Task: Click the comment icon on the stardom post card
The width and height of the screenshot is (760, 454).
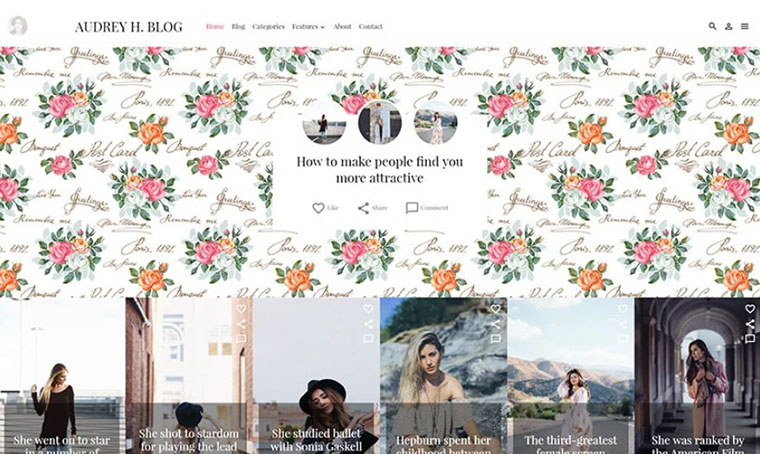Action: pos(241,339)
